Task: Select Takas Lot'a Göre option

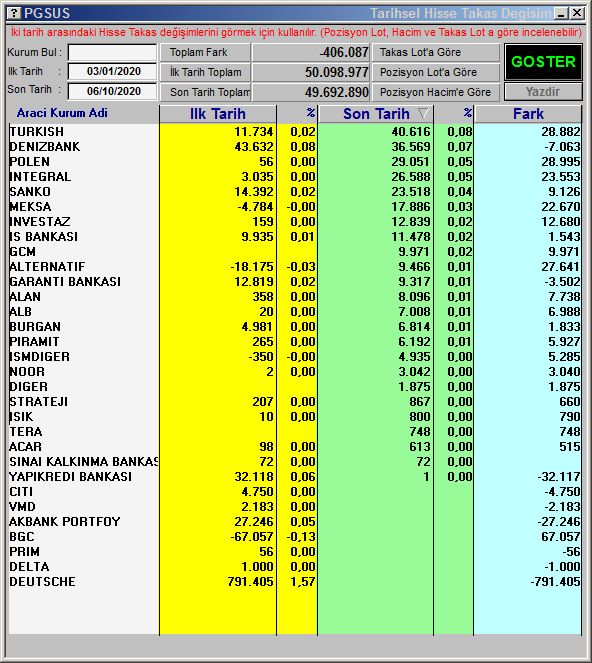Action: click(436, 52)
